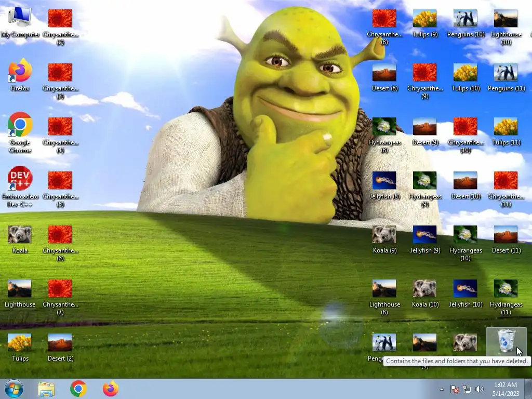532x399 pixels.
Task: Select the Google Chrome desktop shortcut
Action: [x=20, y=132]
